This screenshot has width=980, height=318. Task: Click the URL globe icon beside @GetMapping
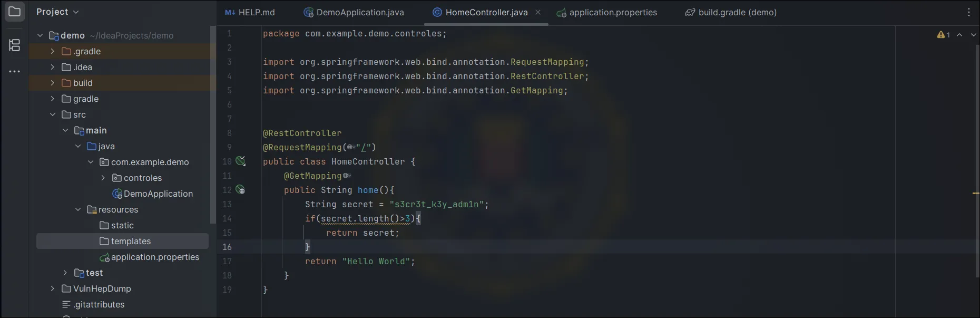tap(347, 176)
